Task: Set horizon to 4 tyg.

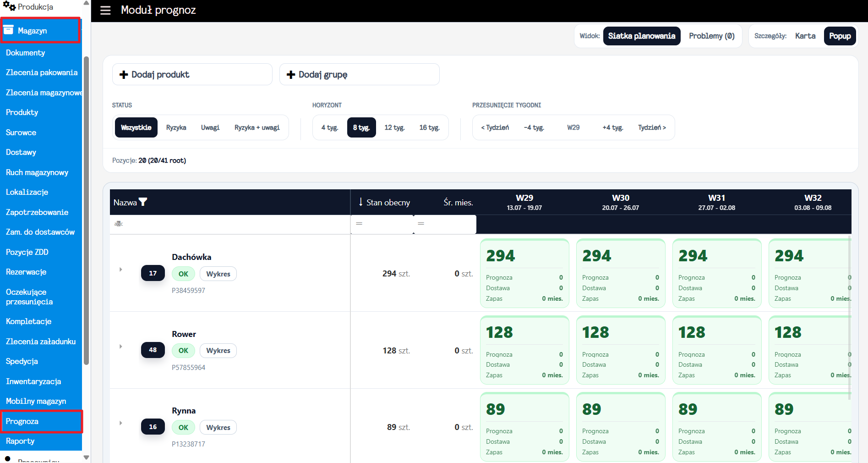Action: [x=330, y=127]
